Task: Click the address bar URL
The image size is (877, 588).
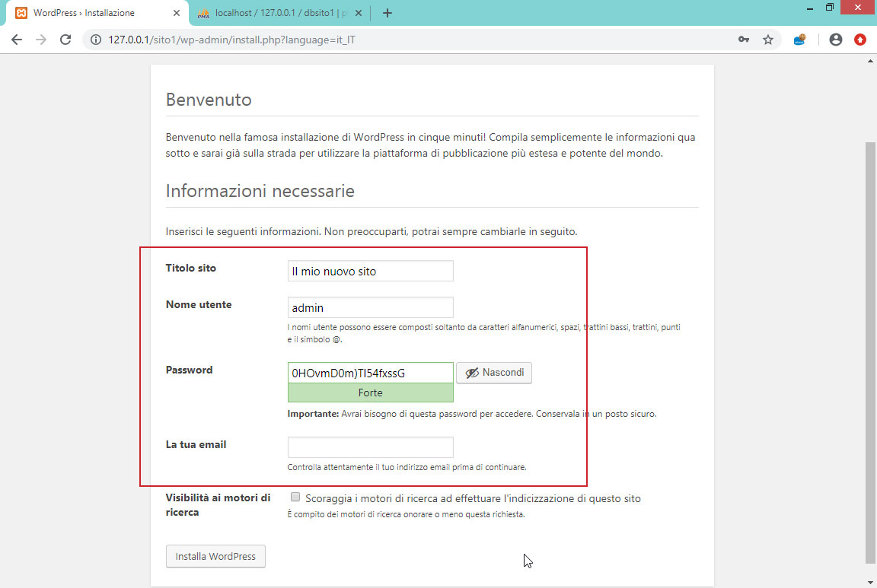Action: 231,40
